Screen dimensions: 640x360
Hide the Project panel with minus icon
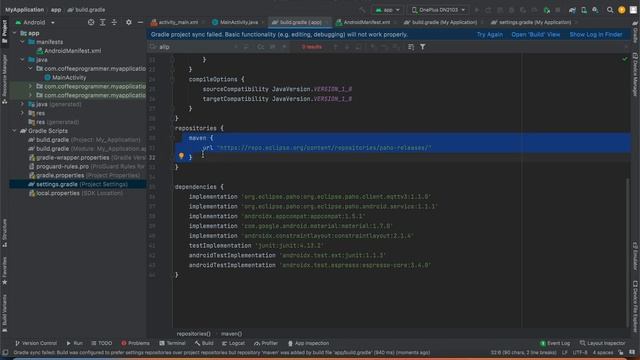[140, 22]
